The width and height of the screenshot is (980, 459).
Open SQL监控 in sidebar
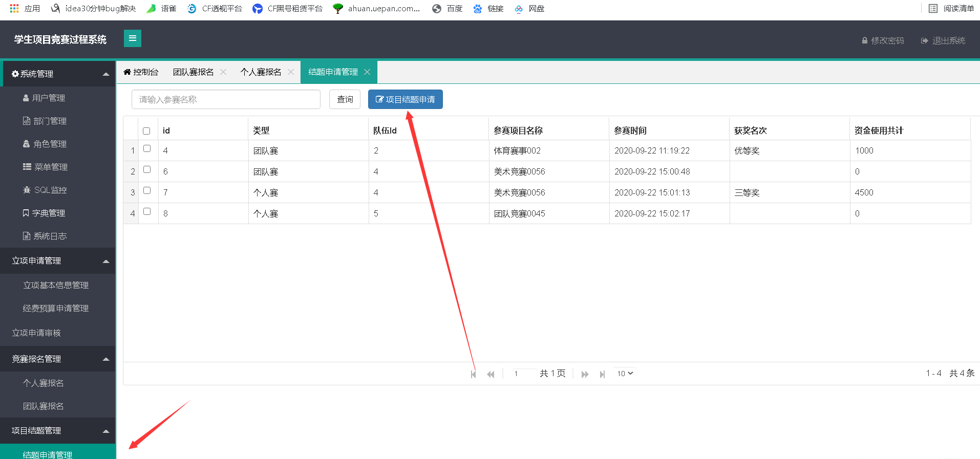click(58, 190)
